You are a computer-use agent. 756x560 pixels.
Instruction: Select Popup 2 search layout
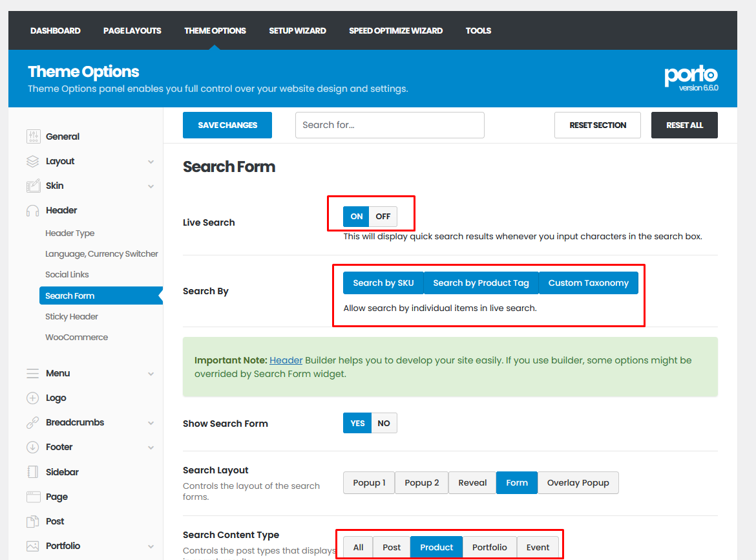click(422, 483)
